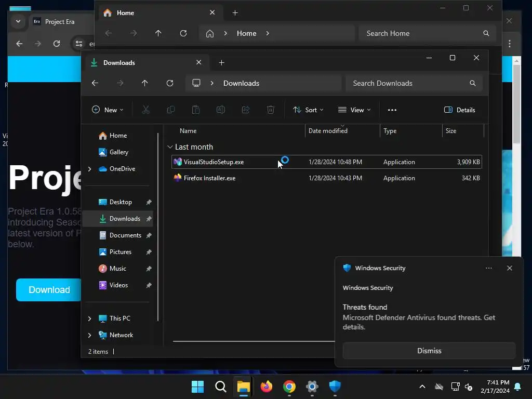
Task: Open Documents in the navigation pane
Action: pyautogui.click(x=125, y=235)
